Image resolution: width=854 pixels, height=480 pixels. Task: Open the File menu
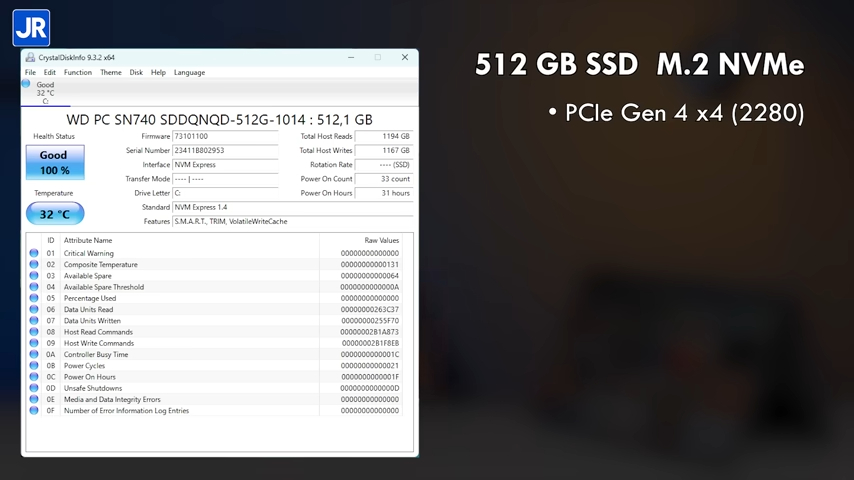(x=30, y=72)
